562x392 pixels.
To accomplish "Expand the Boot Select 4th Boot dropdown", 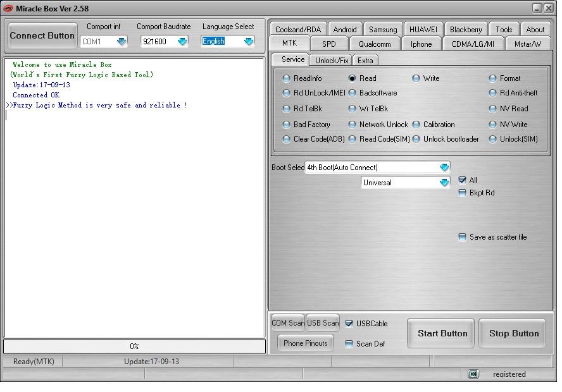I will [x=444, y=167].
